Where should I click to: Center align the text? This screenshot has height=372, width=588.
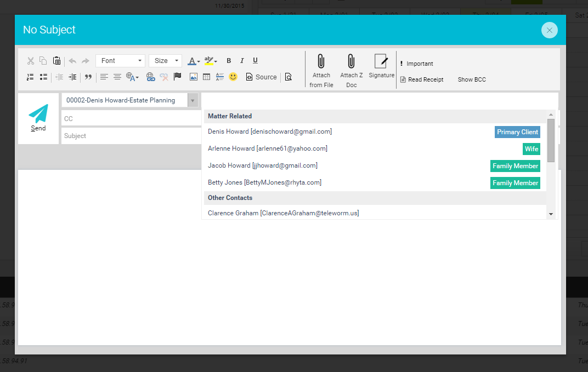point(117,77)
